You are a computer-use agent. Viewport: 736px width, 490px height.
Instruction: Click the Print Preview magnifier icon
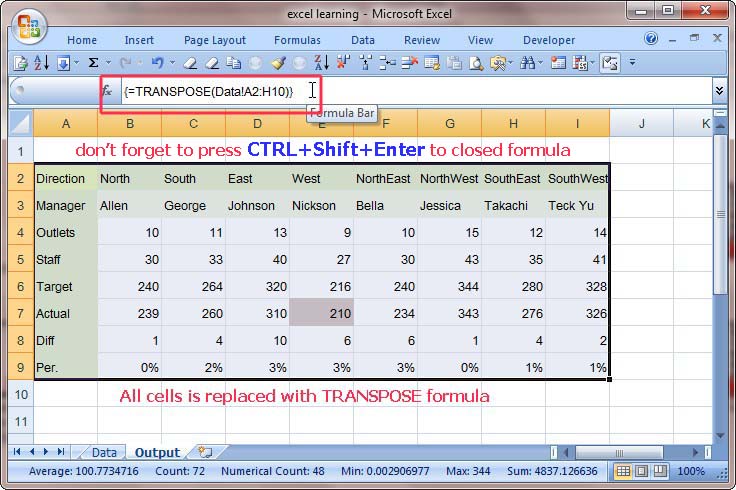click(x=476, y=63)
